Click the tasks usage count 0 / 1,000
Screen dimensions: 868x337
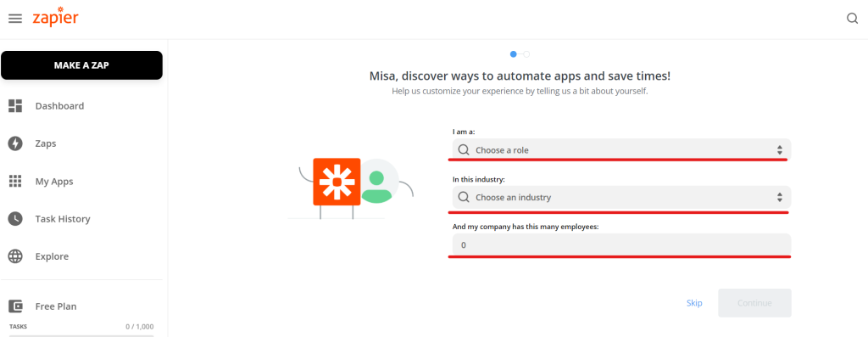pyautogui.click(x=140, y=327)
